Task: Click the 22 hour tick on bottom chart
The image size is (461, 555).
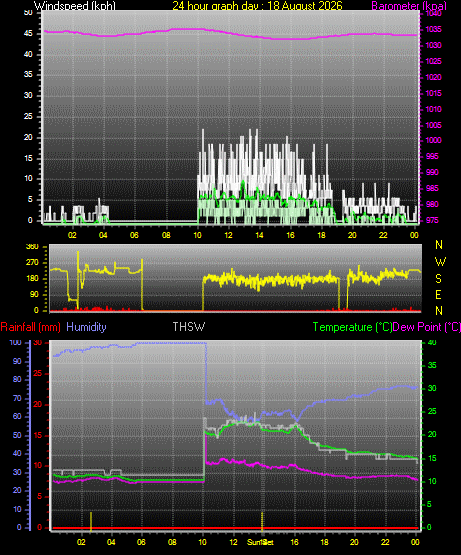Action: 385,542
